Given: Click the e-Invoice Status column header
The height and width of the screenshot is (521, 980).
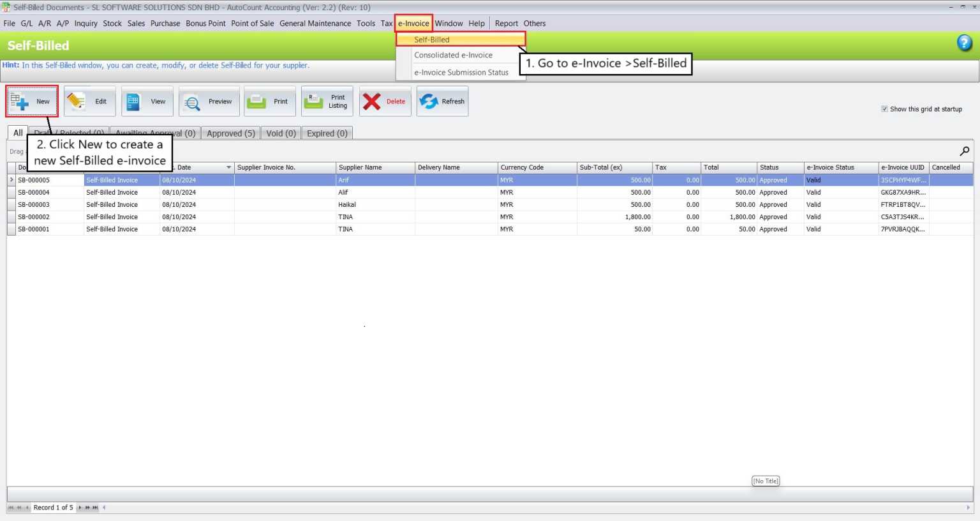Looking at the screenshot, I should 841,167.
